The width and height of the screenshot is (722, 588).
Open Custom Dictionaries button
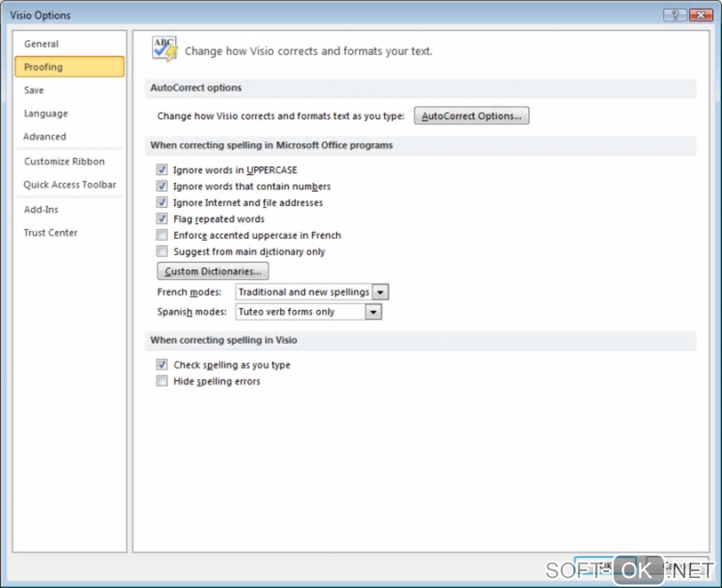coord(213,271)
